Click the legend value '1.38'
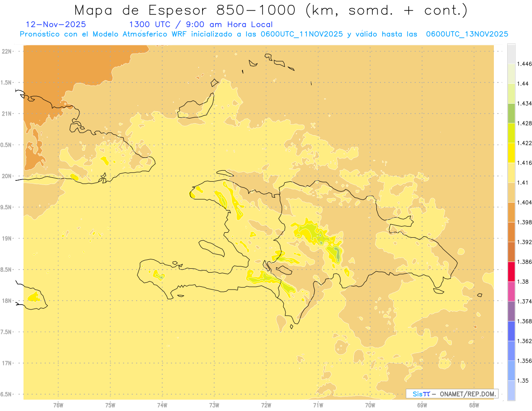 pyautogui.click(x=524, y=282)
